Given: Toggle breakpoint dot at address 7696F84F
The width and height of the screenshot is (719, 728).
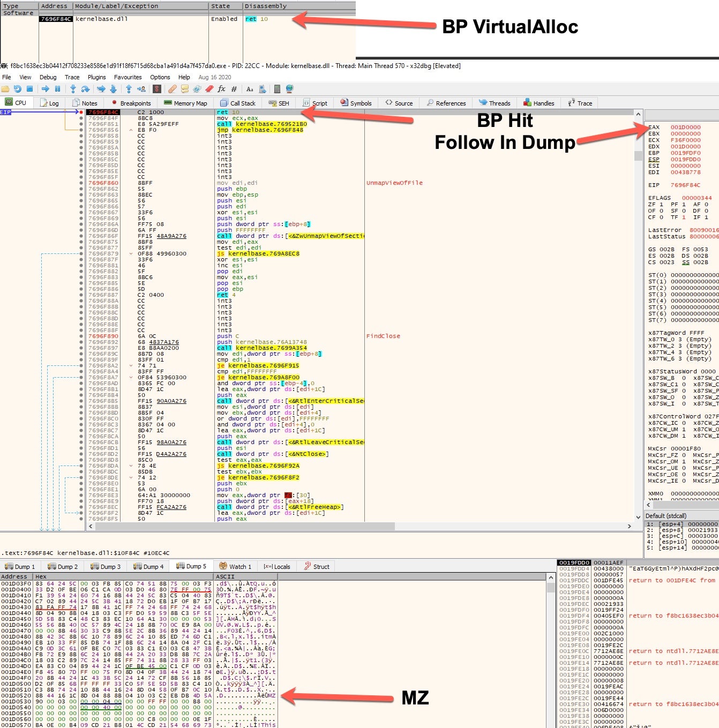Looking at the screenshot, I should 81,118.
